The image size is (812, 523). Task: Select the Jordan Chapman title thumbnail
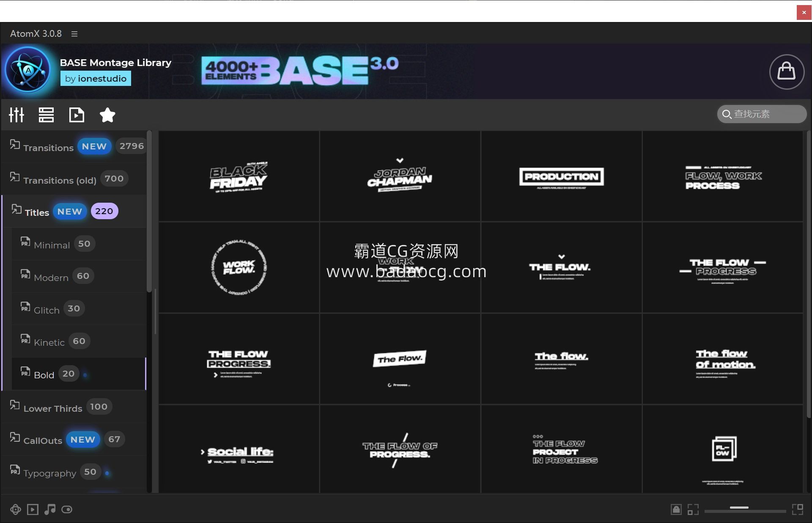(400, 176)
